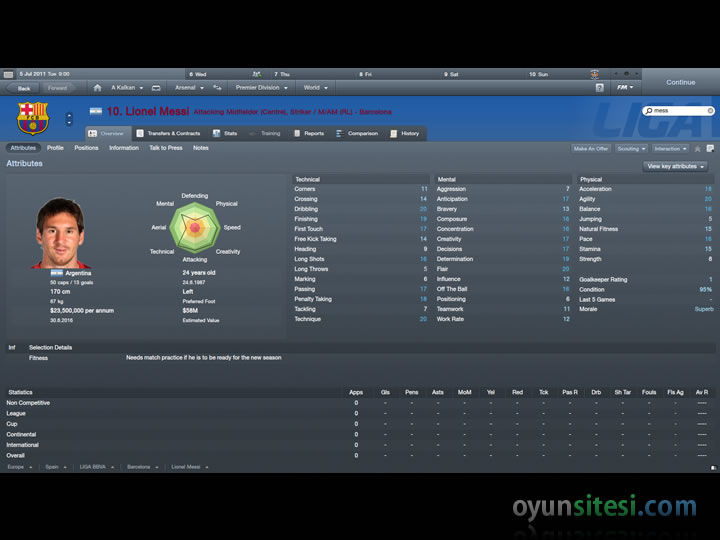Click the 'Non Competitive' statistics row
This screenshot has width=720, height=540.
360,403
